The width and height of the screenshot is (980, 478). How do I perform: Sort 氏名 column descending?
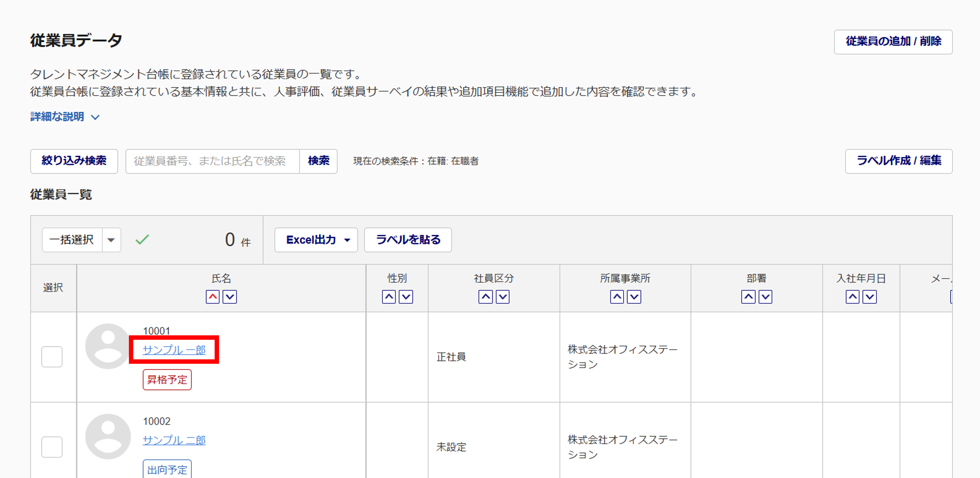click(230, 297)
